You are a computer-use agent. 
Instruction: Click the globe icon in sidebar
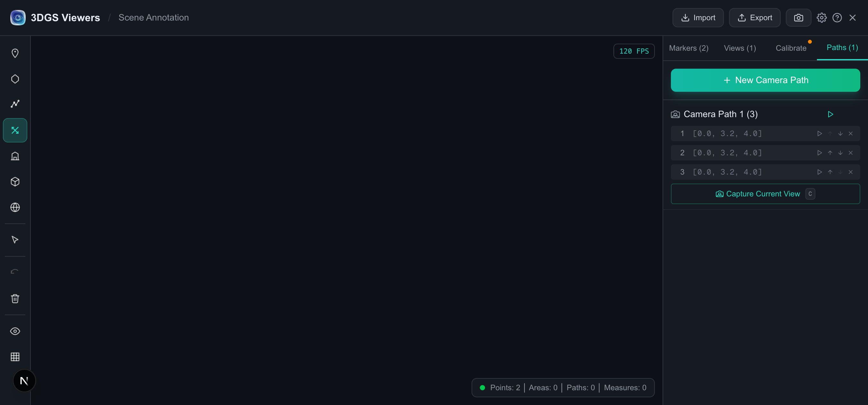(15, 207)
